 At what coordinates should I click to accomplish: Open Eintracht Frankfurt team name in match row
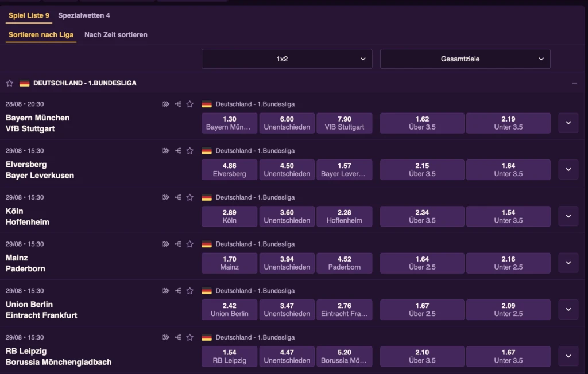[41, 315]
